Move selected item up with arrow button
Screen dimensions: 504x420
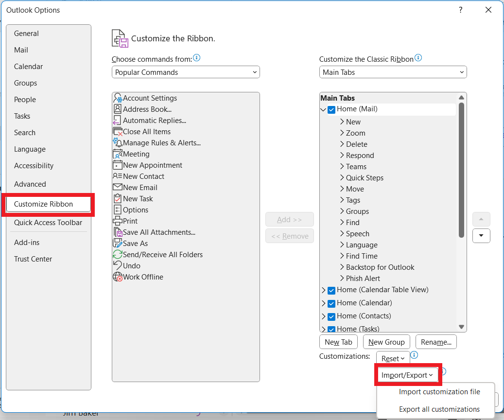tap(481, 219)
